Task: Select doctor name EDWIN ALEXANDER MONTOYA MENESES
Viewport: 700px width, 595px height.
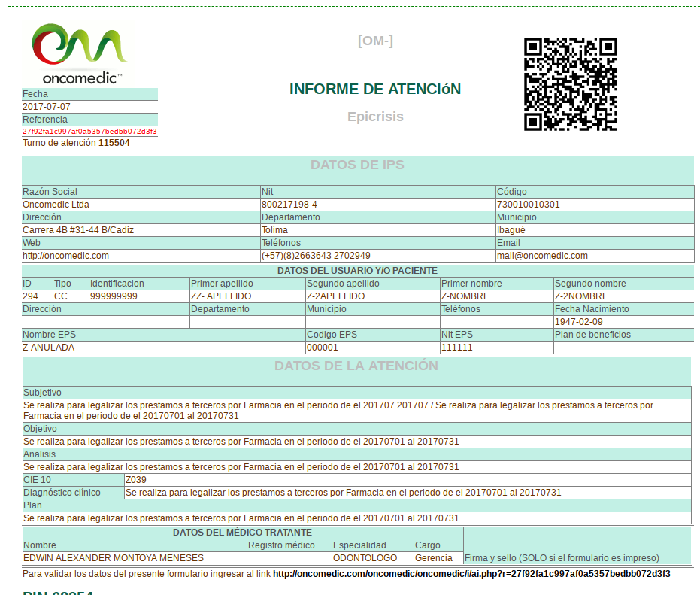Action: point(114,558)
